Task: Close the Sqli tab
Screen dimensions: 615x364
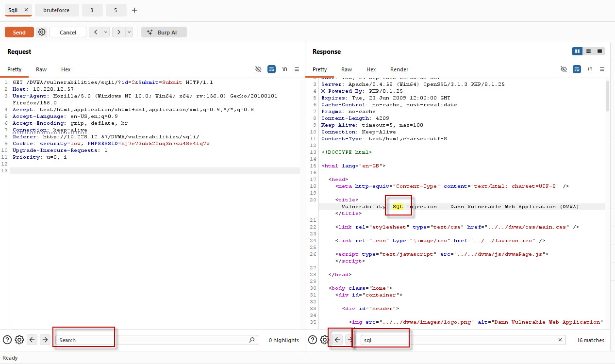Action: click(26, 10)
